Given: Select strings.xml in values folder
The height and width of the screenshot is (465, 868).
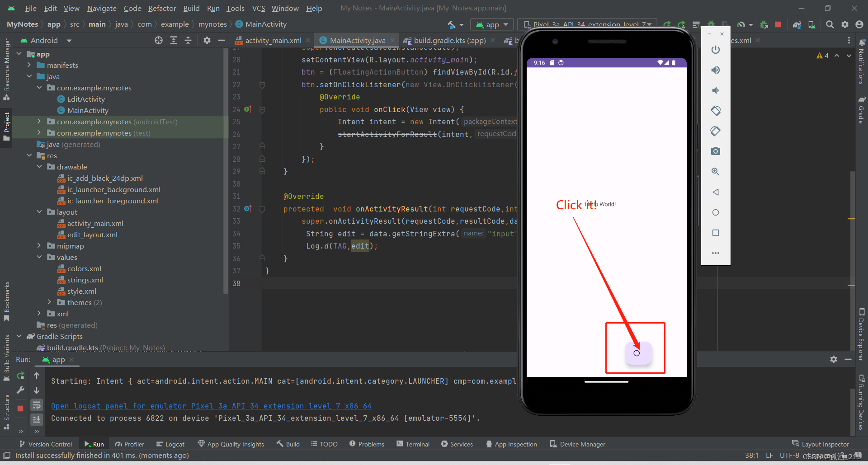Looking at the screenshot, I should click(85, 280).
